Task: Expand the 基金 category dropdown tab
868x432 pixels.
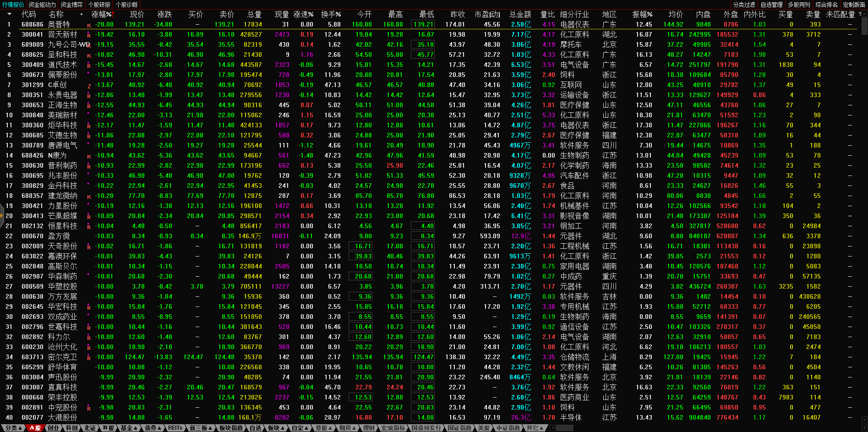Action: point(128,428)
